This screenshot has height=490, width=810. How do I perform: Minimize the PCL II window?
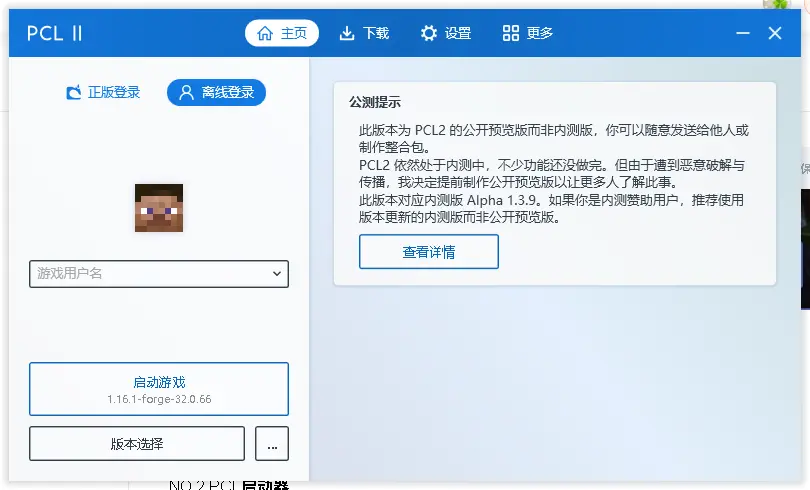743,33
